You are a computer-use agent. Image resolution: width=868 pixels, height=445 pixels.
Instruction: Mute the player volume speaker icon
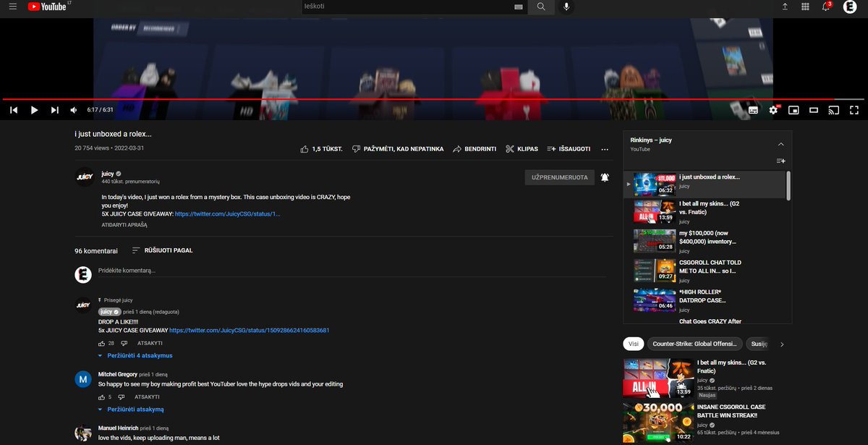tap(74, 110)
